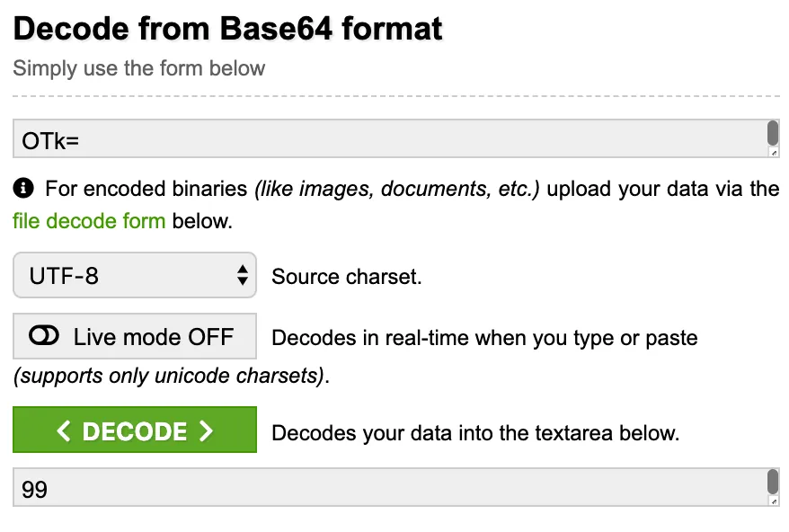Click the right chevron on the DECODE button
The height and width of the screenshot is (532, 789).
[207, 431]
